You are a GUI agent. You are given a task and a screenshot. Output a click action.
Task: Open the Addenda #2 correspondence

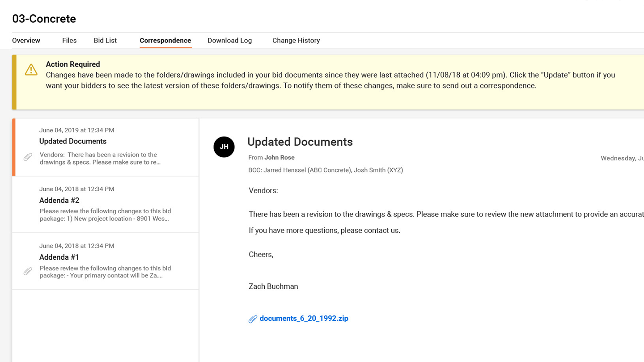(59, 200)
